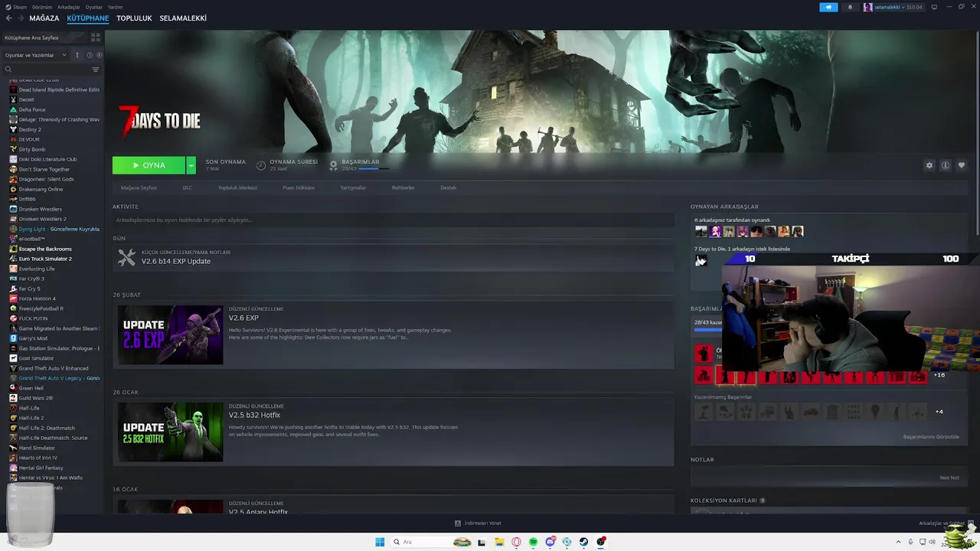This screenshot has width=980, height=551.
Task: Open the Yardım menu
Action: click(x=115, y=7)
